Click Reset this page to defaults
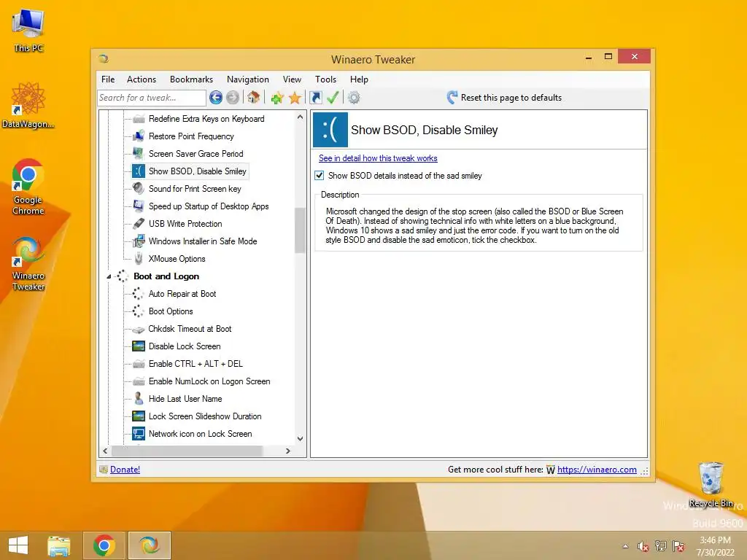Viewport: 747px width, 560px height. pos(505,98)
